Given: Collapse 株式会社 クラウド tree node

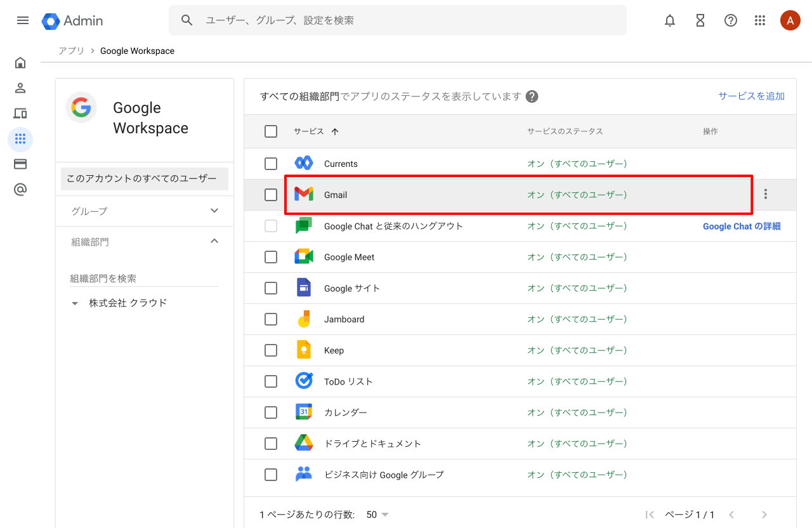Looking at the screenshot, I should (75, 303).
